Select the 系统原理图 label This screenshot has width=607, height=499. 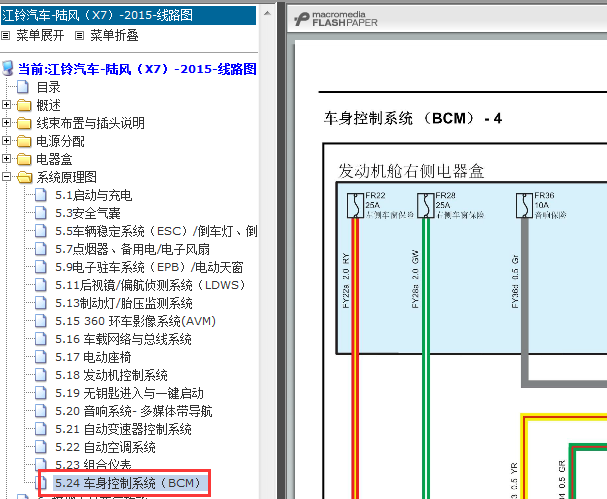67,177
